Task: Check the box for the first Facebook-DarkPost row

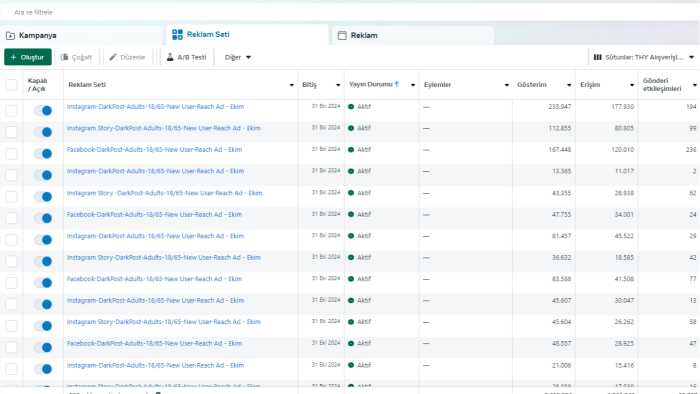Action: pyautogui.click(x=11, y=154)
